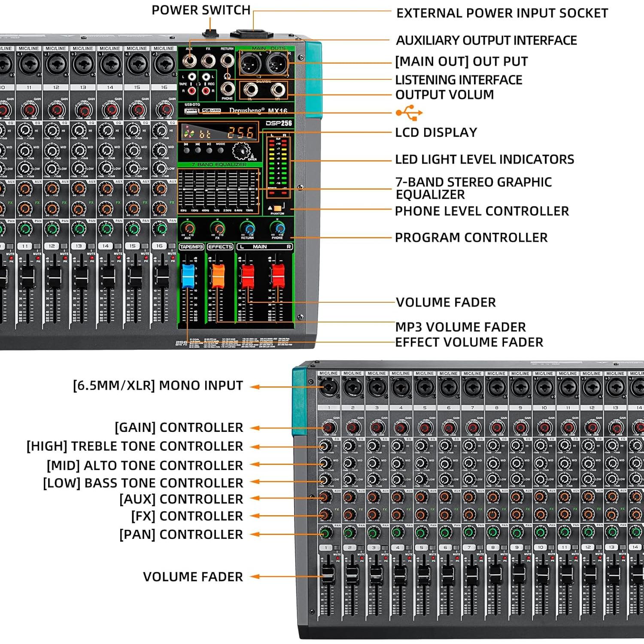This screenshot has height=644, width=644.
Task: Click the 7 BAND EQUALIZER header label
Action: (219, 164)
